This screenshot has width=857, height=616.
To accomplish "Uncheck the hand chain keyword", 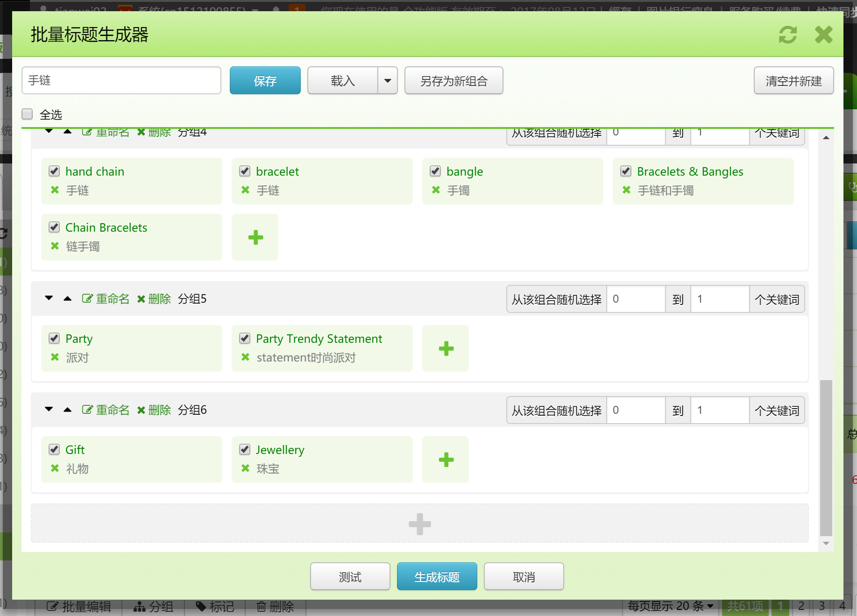I will click(54, 171).
